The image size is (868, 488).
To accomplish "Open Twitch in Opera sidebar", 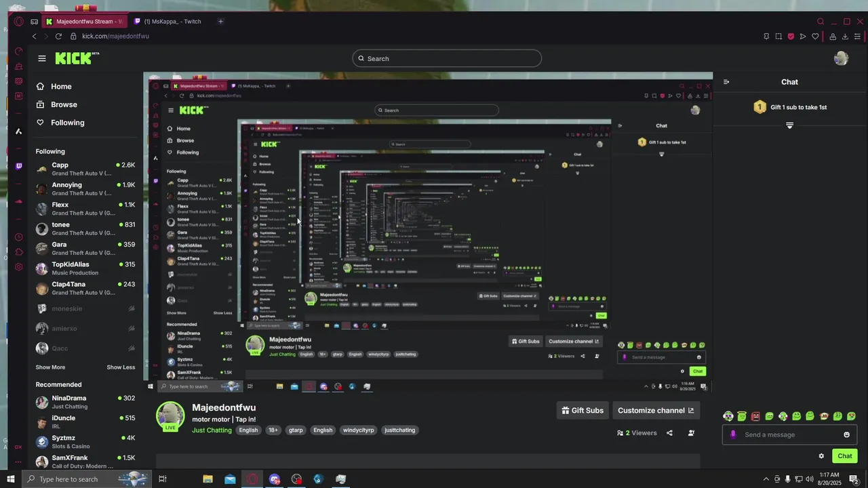I will point(19,166).
